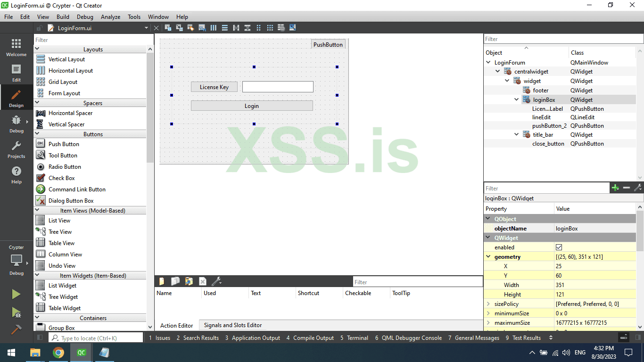Viewport: 644px width, 362px height.
Task: Collapse the geometry property group
Action: (488, 257)
